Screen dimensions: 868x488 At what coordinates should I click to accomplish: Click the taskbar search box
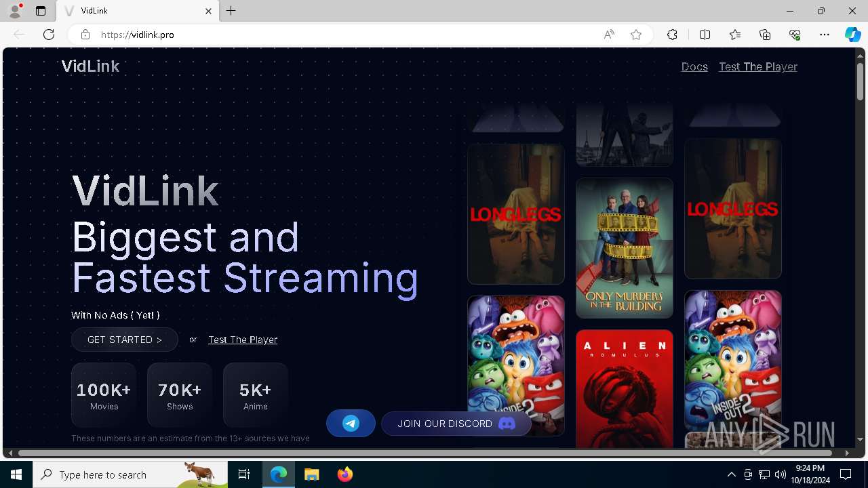tap(130, 474)
